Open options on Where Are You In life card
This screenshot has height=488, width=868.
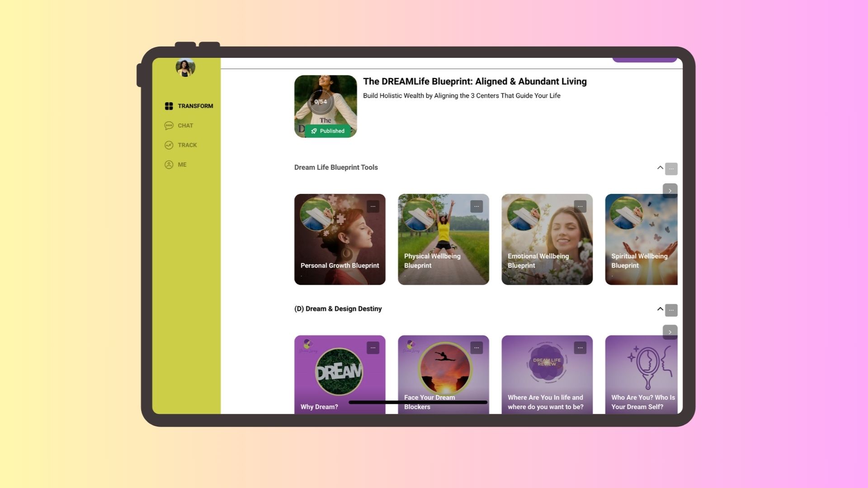tap(580, 348)
